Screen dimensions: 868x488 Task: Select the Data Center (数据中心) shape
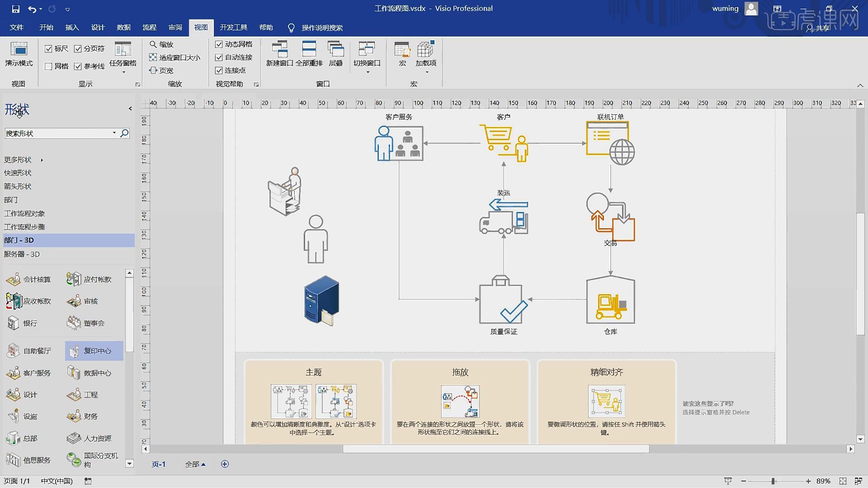[90, 373]
